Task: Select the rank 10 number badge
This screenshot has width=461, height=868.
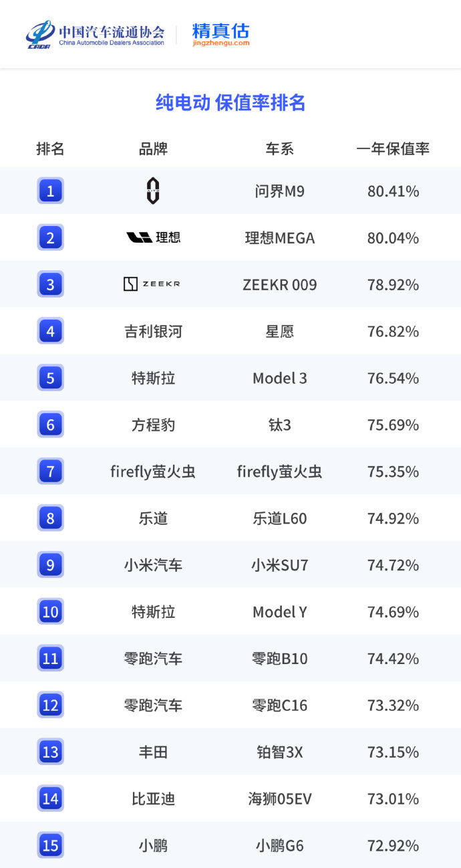Action: (51, 612)
